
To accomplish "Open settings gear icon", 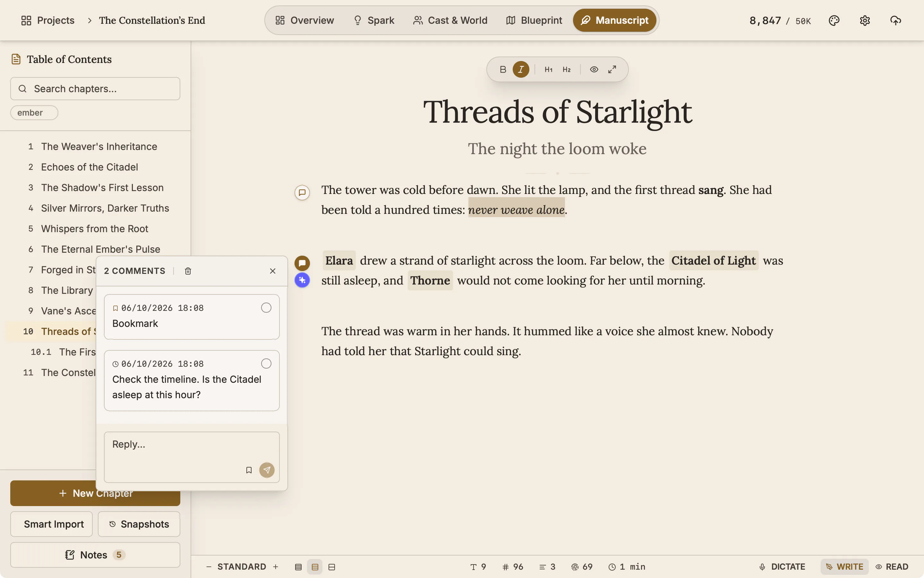I will click(865, 20).
